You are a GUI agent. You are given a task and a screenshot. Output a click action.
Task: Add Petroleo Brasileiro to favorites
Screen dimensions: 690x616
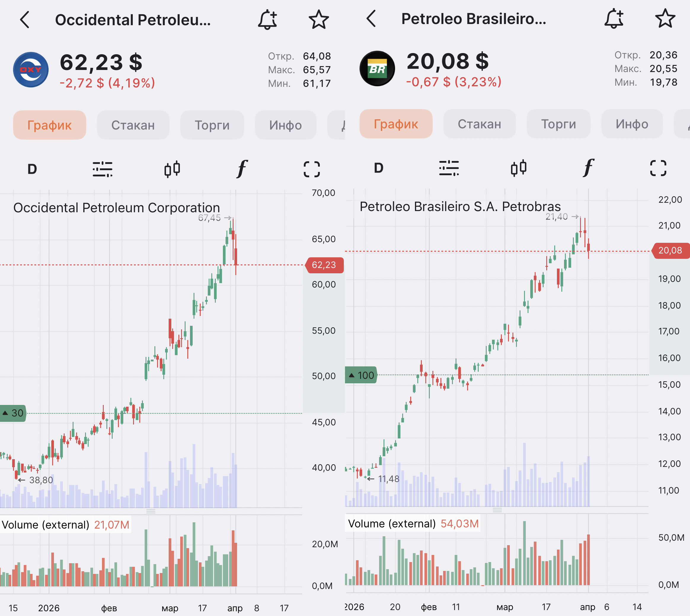(665, 19)
